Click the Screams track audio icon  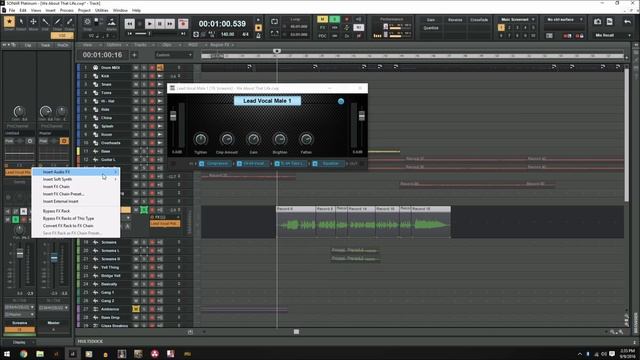[95, 242]
